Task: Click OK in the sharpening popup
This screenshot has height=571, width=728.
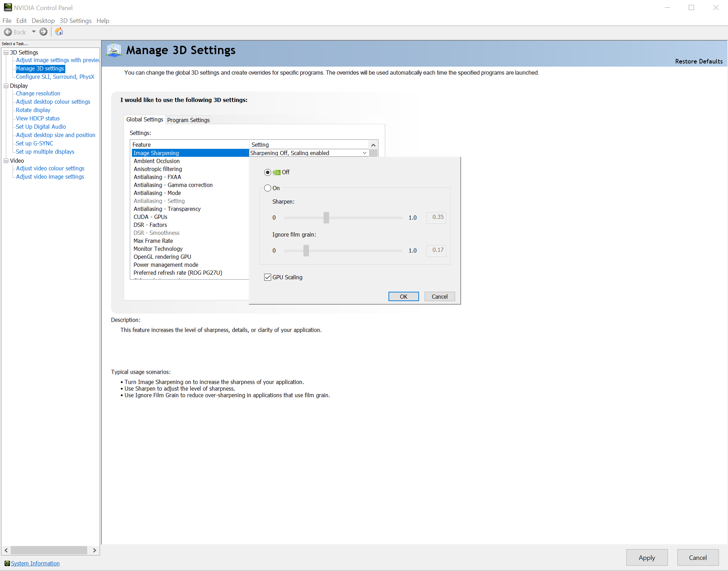Action: [403, 297]
